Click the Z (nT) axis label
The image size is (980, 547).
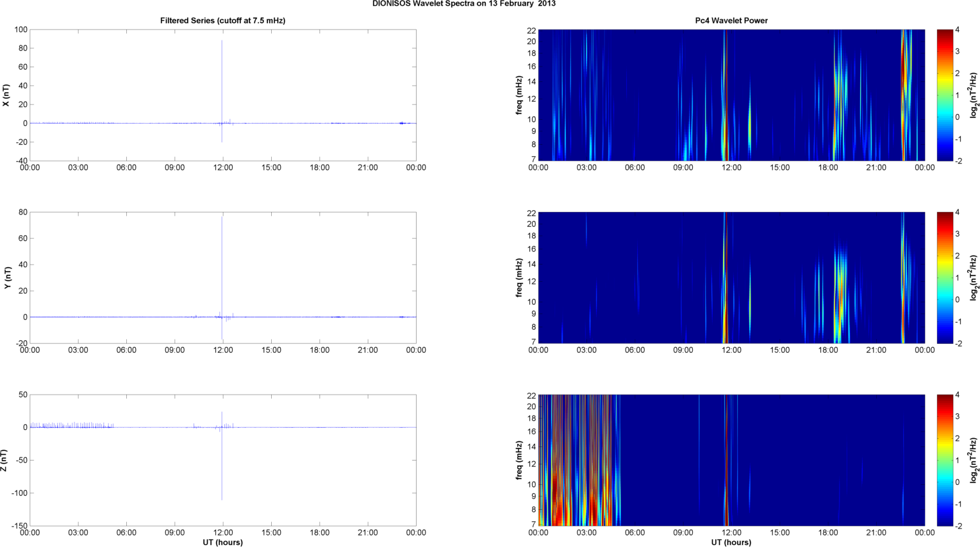4,461
